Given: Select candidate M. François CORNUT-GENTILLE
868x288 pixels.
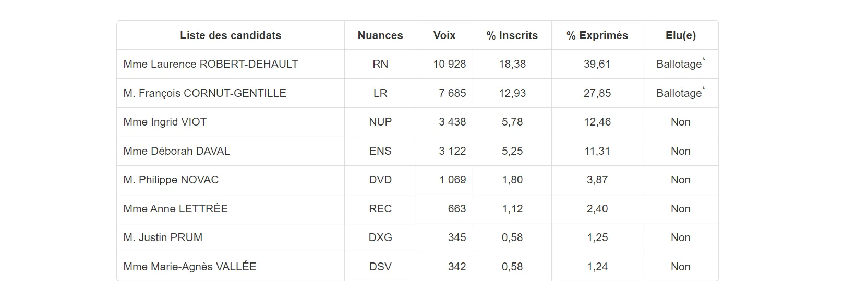Looking at the screenshot, I should click(x=204, y=93).
